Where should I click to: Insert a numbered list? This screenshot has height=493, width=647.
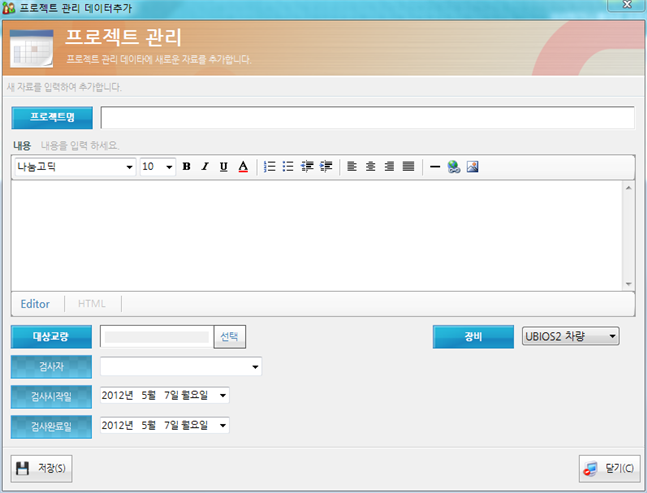(x=269, y=167)
